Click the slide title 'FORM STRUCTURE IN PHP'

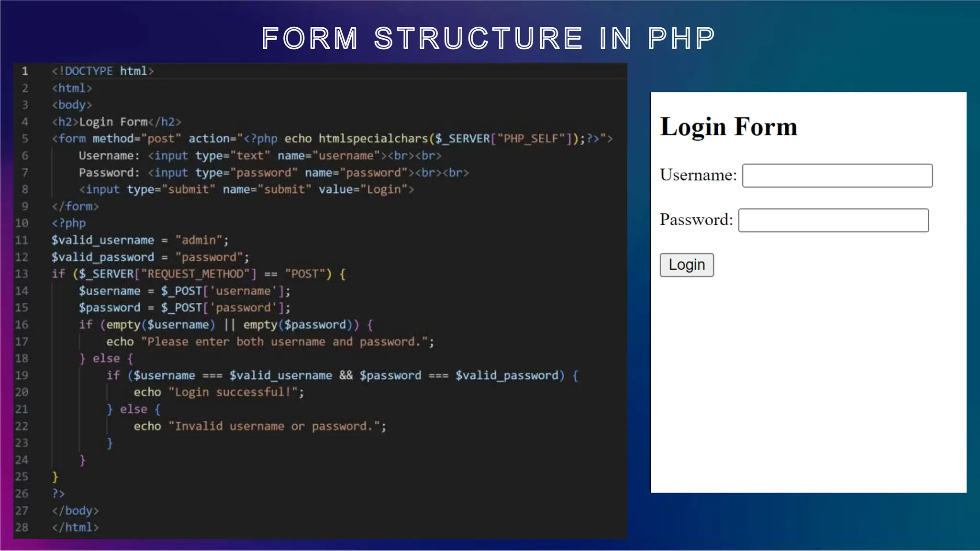[489, 38]
